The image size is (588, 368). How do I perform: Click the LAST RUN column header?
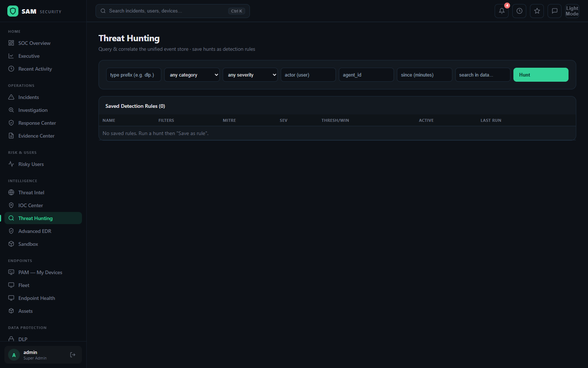click(491, 120)
